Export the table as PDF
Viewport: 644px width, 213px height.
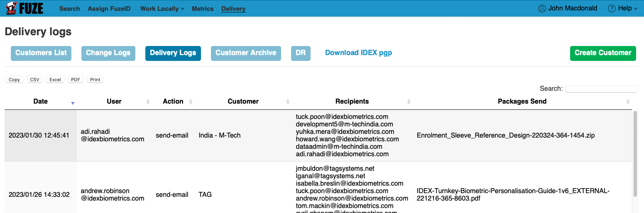pyautogui.click(x=76, y=80)
